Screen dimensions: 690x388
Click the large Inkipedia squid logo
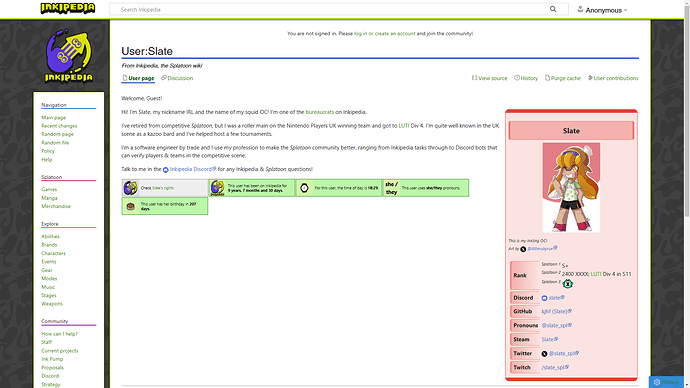[69, 55]
